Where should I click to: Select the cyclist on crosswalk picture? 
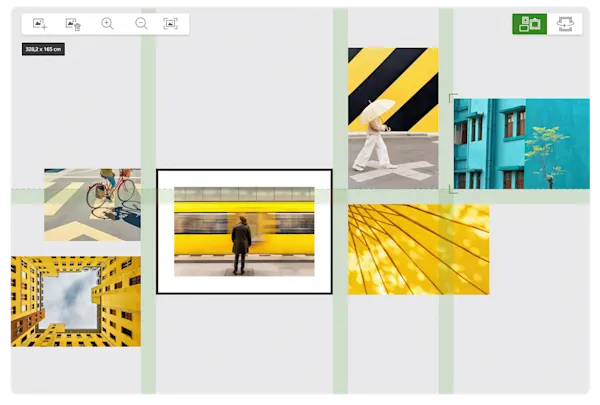pyautogui.click(x=92, y=205)
